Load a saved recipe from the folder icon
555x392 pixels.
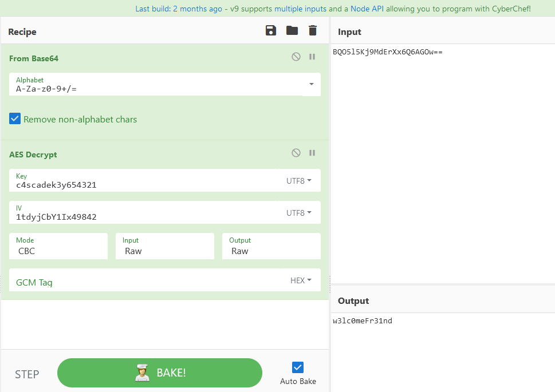coord(292,30)
